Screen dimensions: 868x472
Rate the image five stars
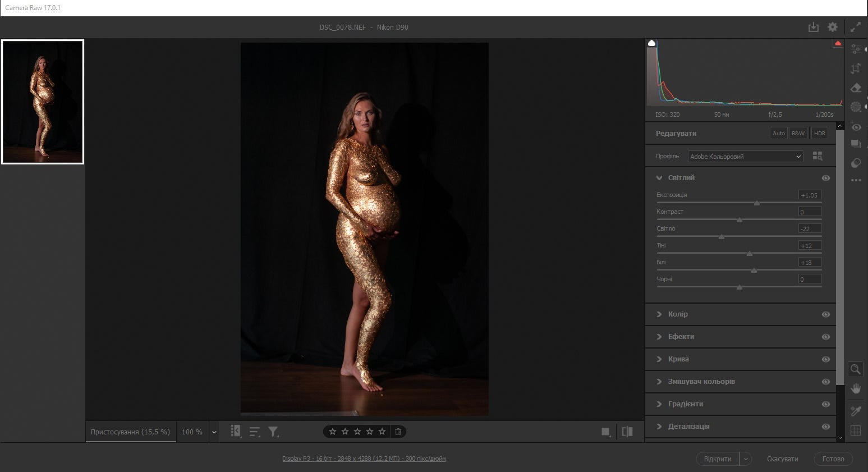[382, 432]
